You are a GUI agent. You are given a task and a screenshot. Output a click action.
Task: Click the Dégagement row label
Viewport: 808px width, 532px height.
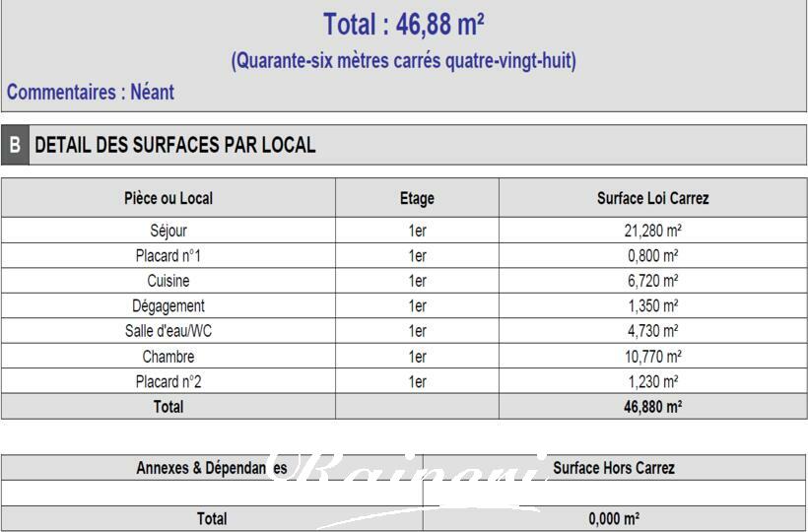[168, 306]
